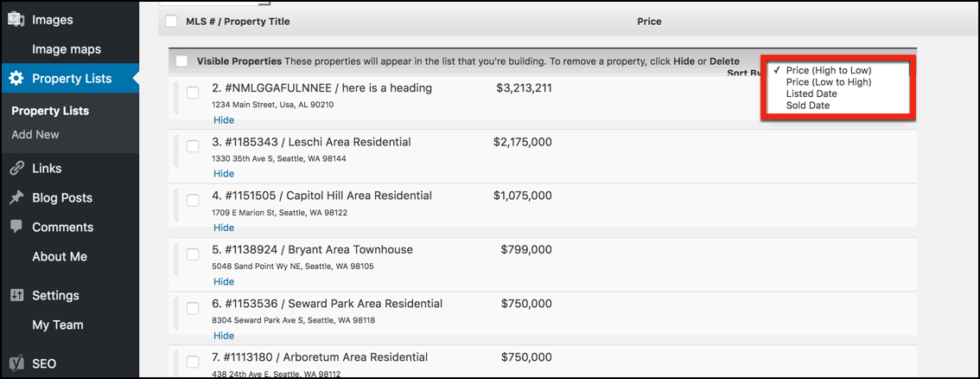Click the Links chain icon

pos(16,169)
